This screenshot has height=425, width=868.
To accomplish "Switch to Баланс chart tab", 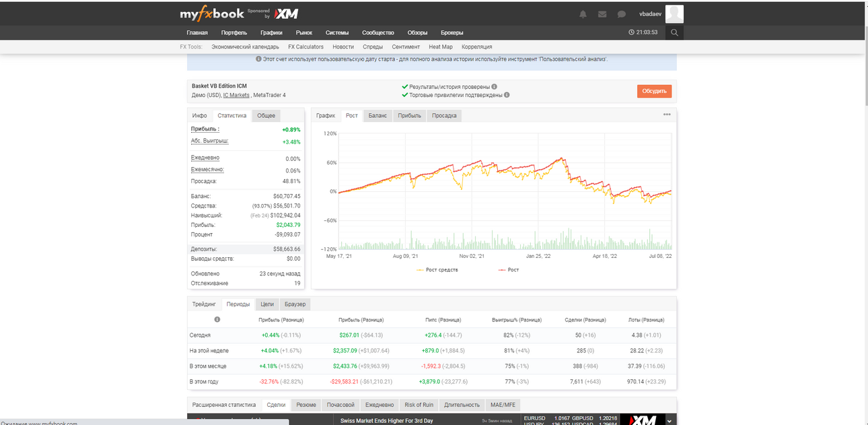I will pos(378,116).
